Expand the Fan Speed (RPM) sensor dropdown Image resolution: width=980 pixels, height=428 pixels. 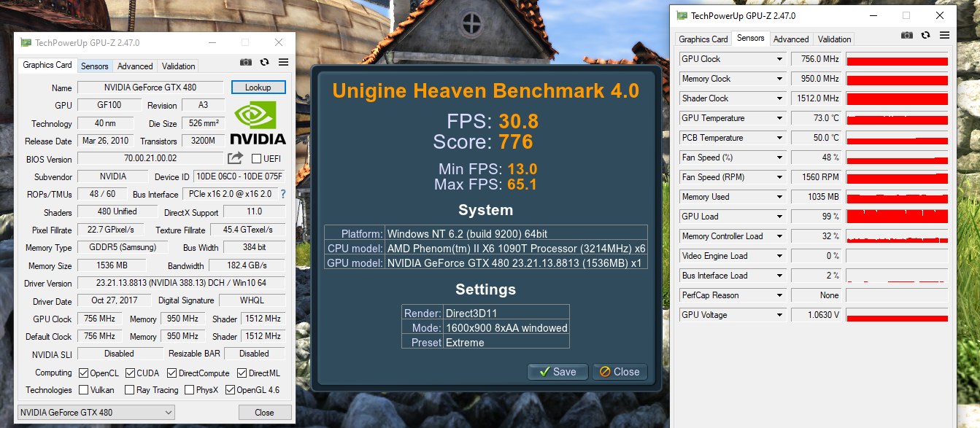coord(779,177)
